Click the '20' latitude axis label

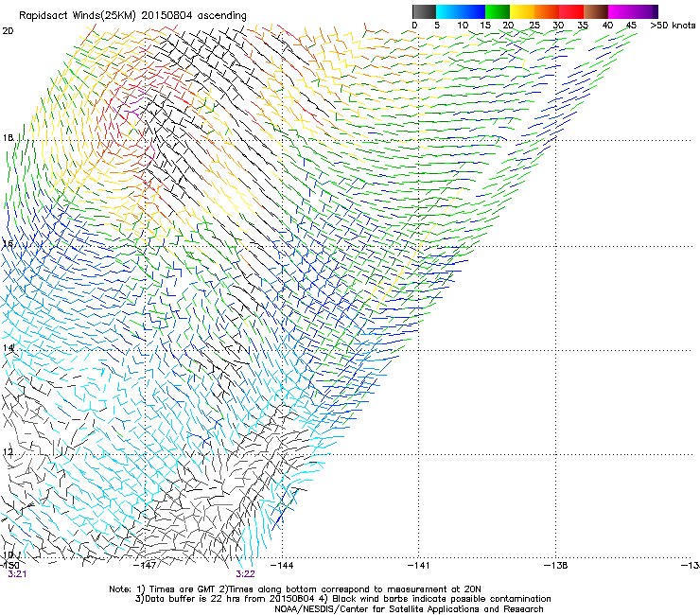[x=8, y=31]
